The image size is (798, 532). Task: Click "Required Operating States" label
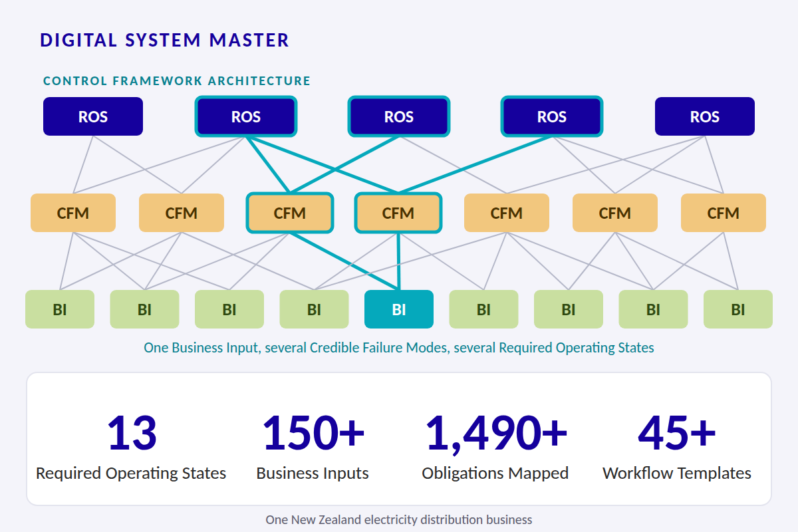131,473
